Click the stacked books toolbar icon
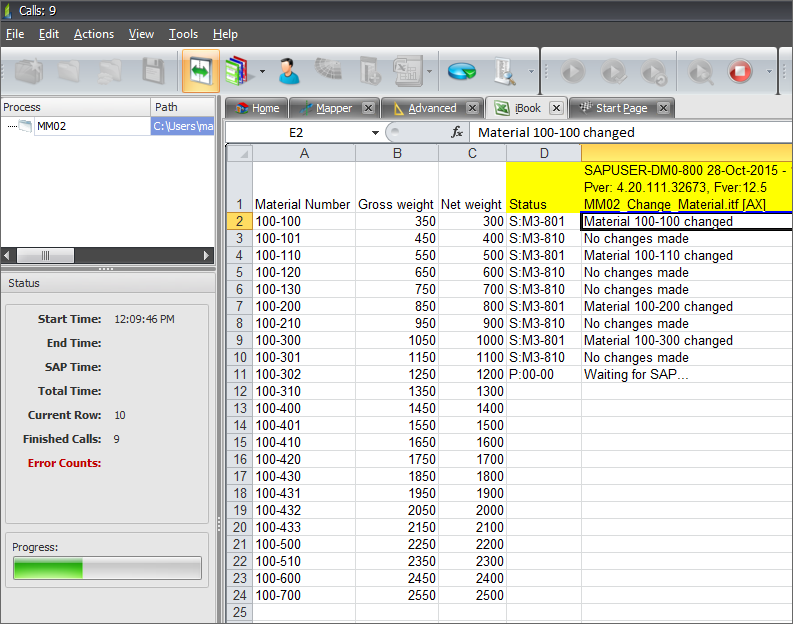The height and width of the screenshot is (624, 793). pos(237,72)
